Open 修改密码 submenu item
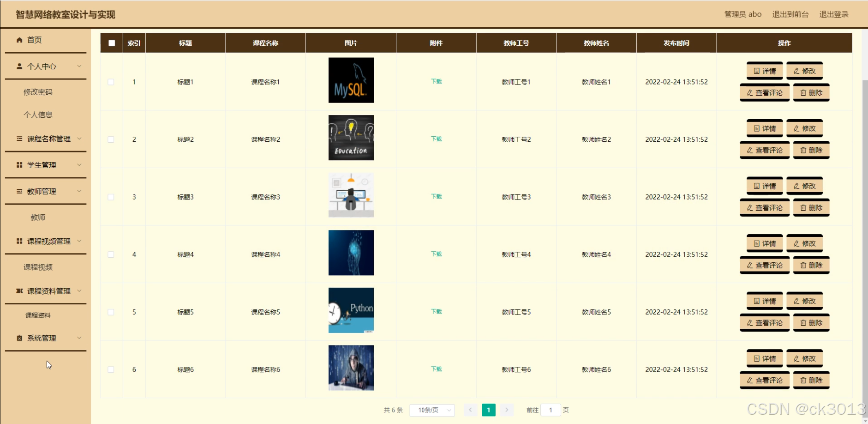The height and width of the screenshot is (424, 868). [38, 92]
